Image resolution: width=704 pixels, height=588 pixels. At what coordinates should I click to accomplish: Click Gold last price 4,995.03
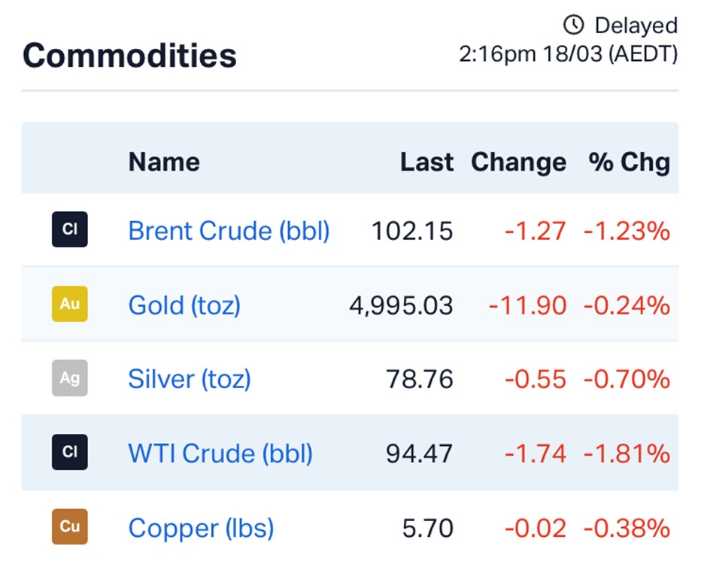[401, 305]
